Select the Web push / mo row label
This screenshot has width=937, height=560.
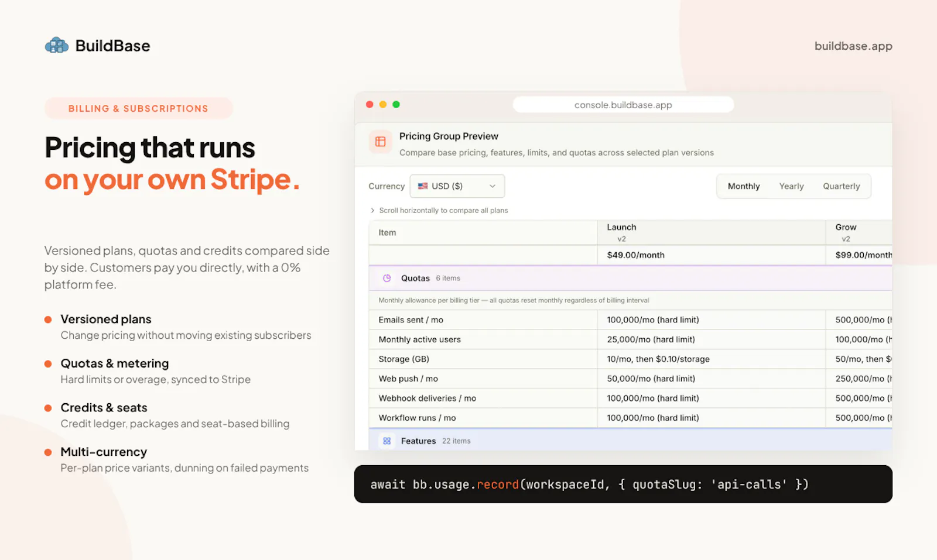pyautogui.click(x=408, y=379)
